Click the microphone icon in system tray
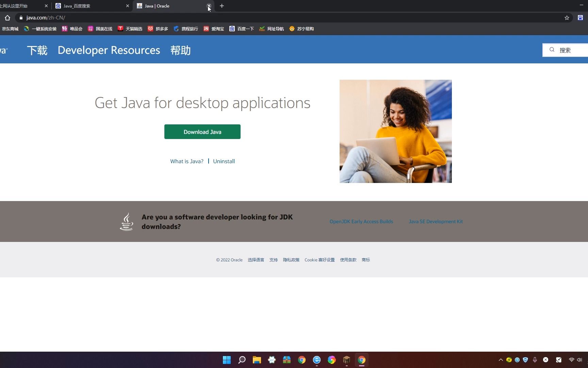The height and width of the screenshot is (368, 588). [535, 360]
